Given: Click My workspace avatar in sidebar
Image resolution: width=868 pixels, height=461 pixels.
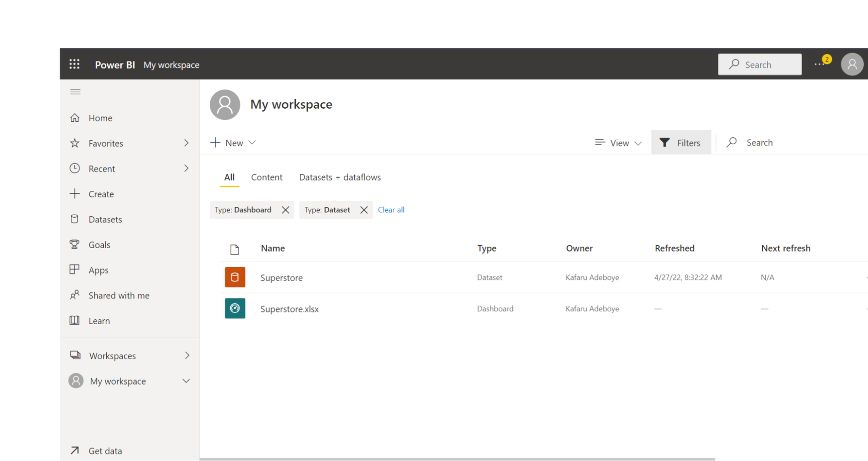Looking at the screenshot, I should coord(76,381).
